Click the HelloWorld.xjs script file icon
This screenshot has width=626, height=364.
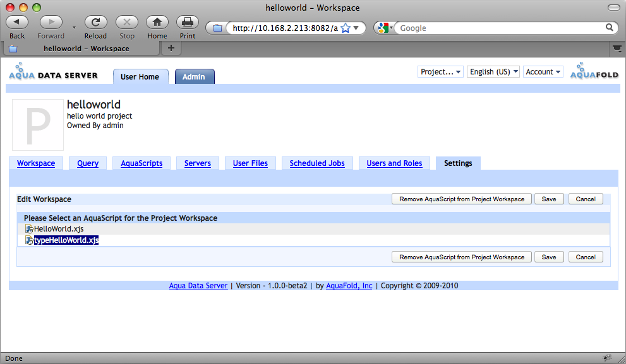(29, 229)
